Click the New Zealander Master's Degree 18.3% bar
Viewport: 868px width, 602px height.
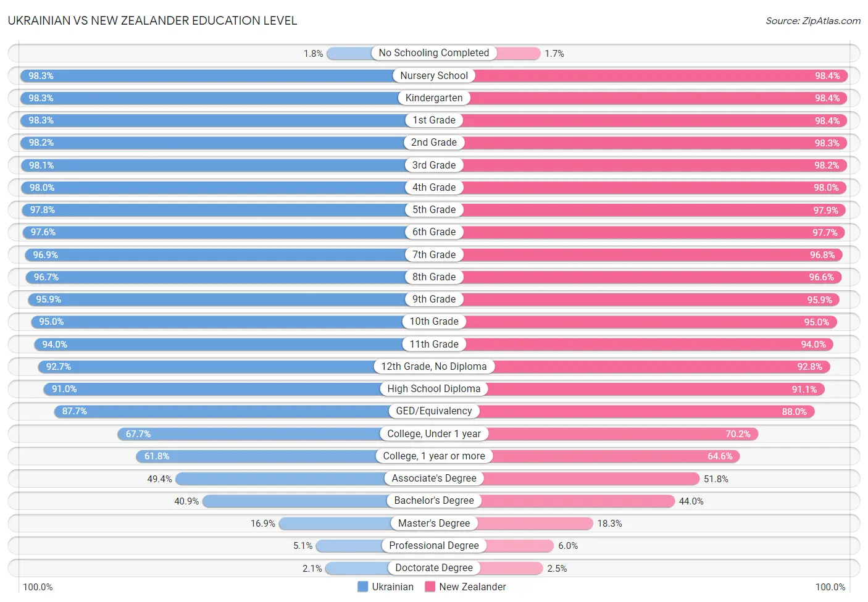coord(535,524)
